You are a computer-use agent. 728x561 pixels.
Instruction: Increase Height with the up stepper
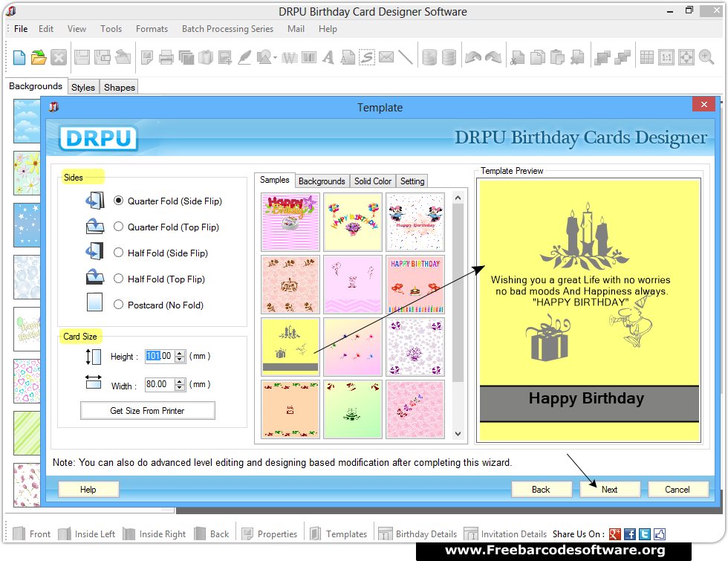(x=180, y=353)
